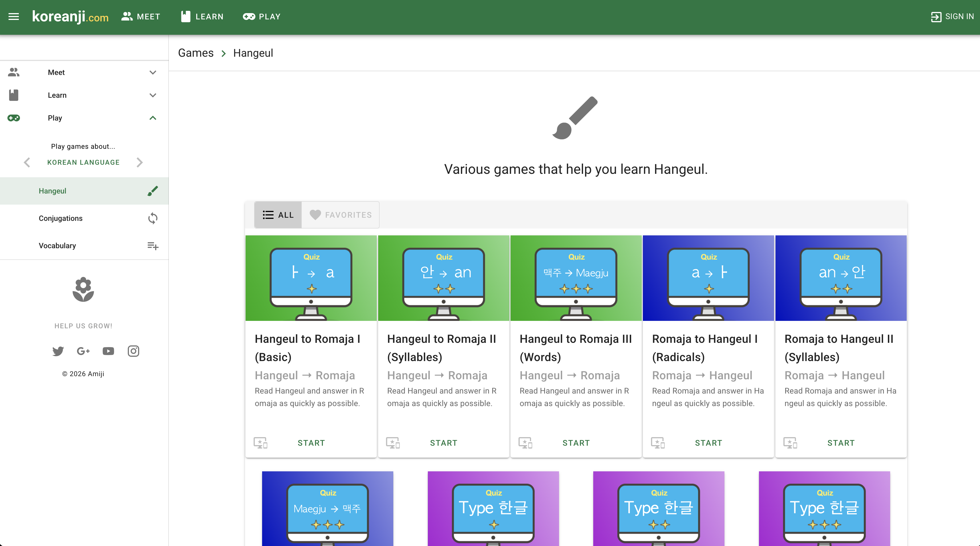Image resolution: width=980 pixels, height=546 pixels.
Task: Click the Hangeul to Romaja III thumbnail
Action: click(576, 278)
